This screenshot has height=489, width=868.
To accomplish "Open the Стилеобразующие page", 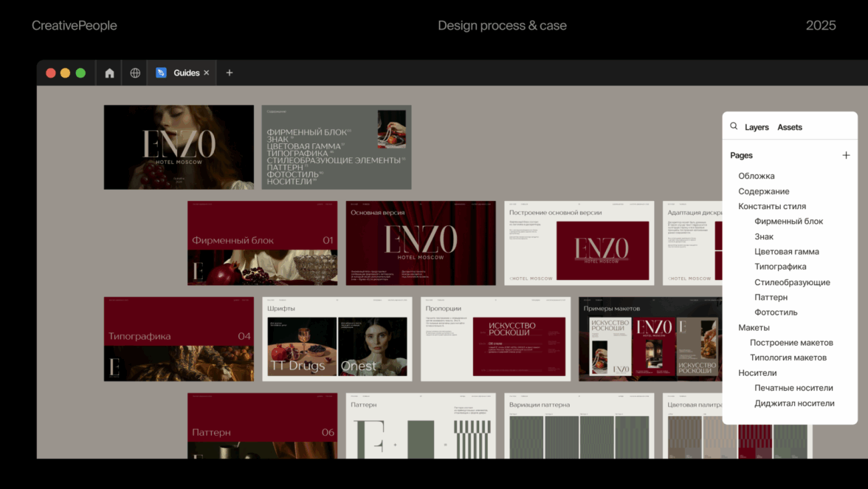I will coord(791,282).
